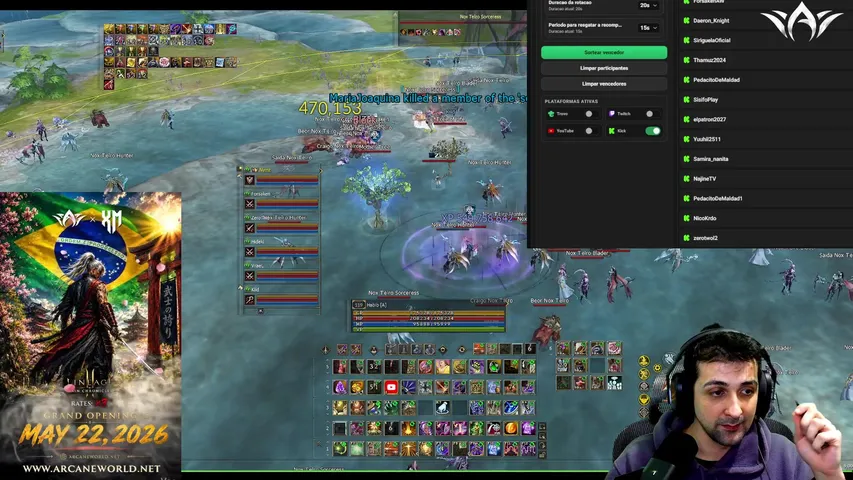853x480 pixels.
Task: Click the flame skill icon in hotbar row 2
Action: coord(409,428)
